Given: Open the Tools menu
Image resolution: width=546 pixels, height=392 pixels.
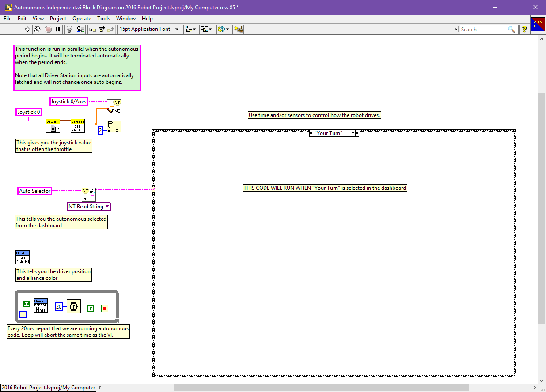Looking at the screenshot, I should pos(104,19).
